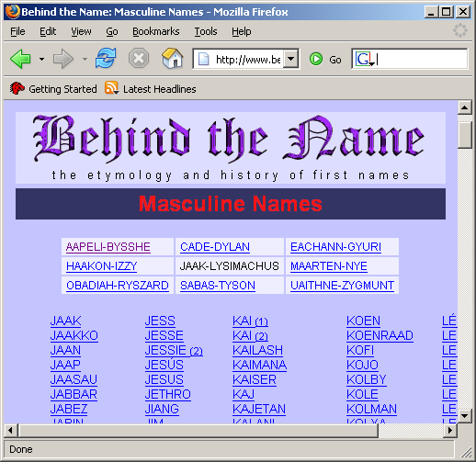Go to the Home page
The width and height of the screenshot is (476, 462).
(172, 58)
